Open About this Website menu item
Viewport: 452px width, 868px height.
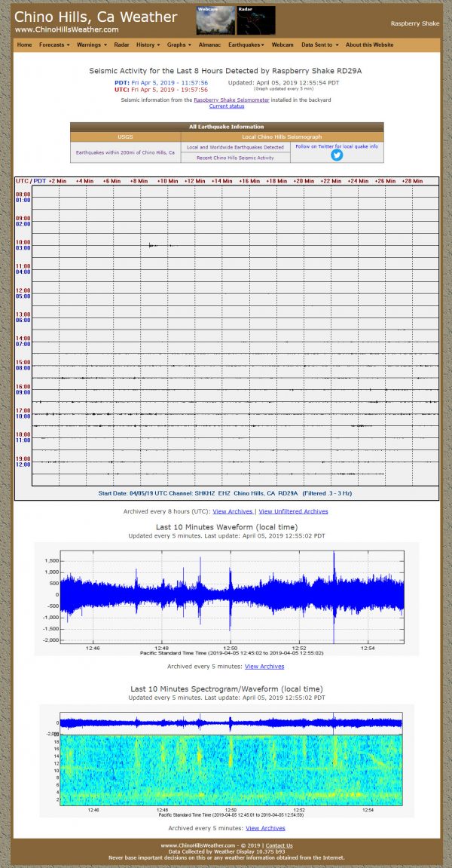(370, 44)
